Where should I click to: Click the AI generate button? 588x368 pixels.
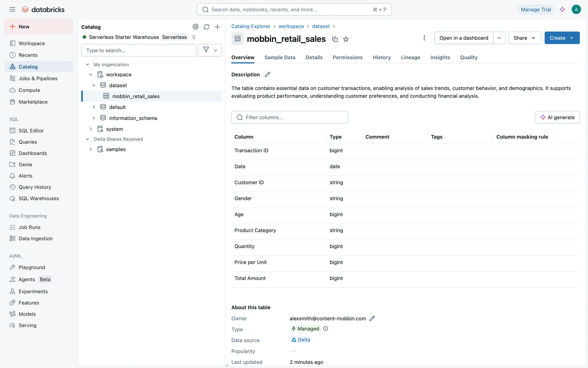[x=557, y=117]
